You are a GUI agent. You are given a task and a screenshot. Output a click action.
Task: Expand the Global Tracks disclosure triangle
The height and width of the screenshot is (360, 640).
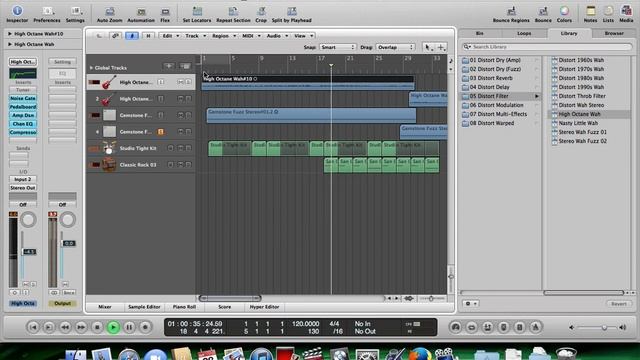click(x=91, y=68)
